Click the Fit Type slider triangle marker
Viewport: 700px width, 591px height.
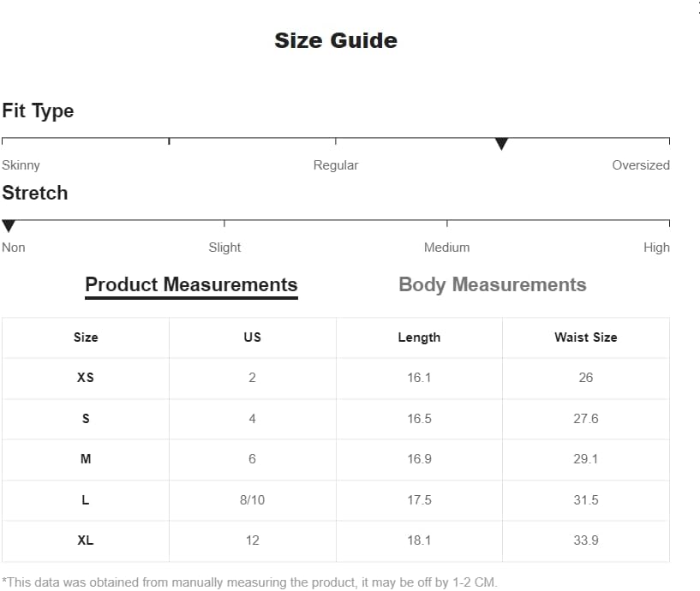501,144
